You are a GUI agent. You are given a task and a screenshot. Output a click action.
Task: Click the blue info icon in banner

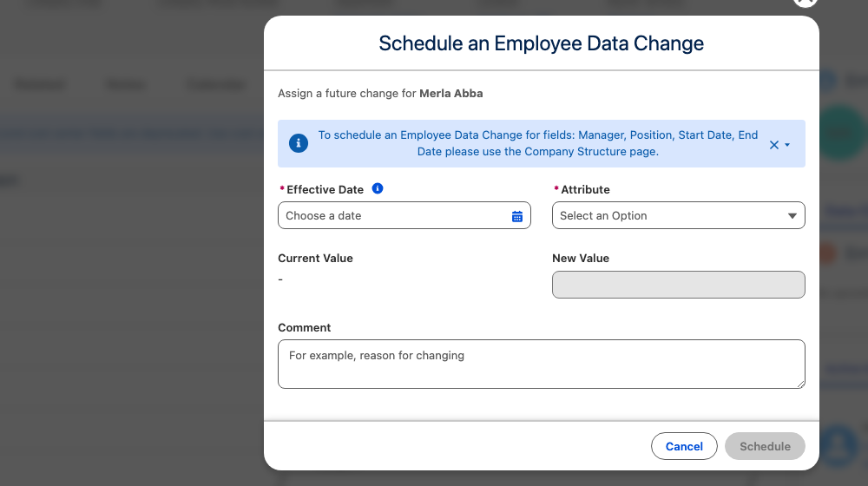tap(299, 143)
